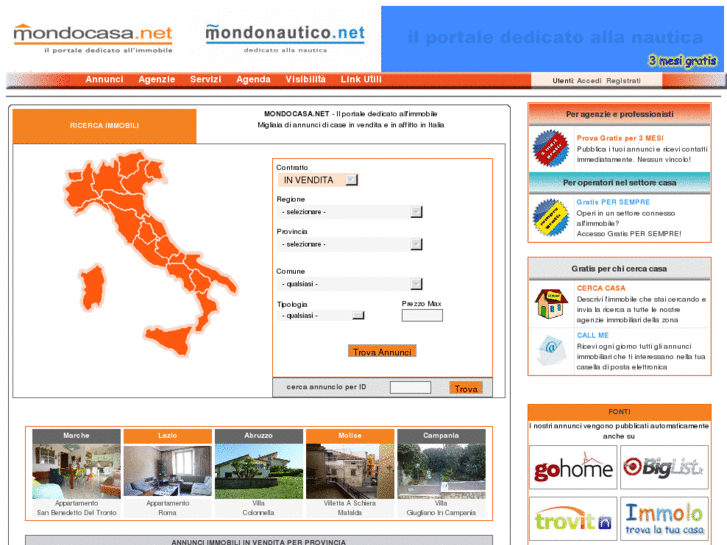Click the trovit logo
This screenshot has height=545, width=727.
pyautogui.click(x=573, y=519)
